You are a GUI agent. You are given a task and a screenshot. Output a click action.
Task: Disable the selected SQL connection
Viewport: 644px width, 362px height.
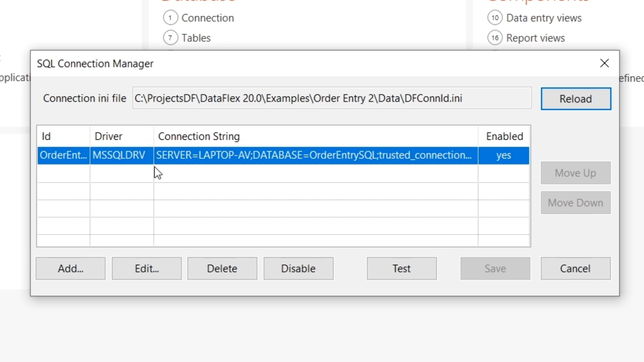pos(298,268)
